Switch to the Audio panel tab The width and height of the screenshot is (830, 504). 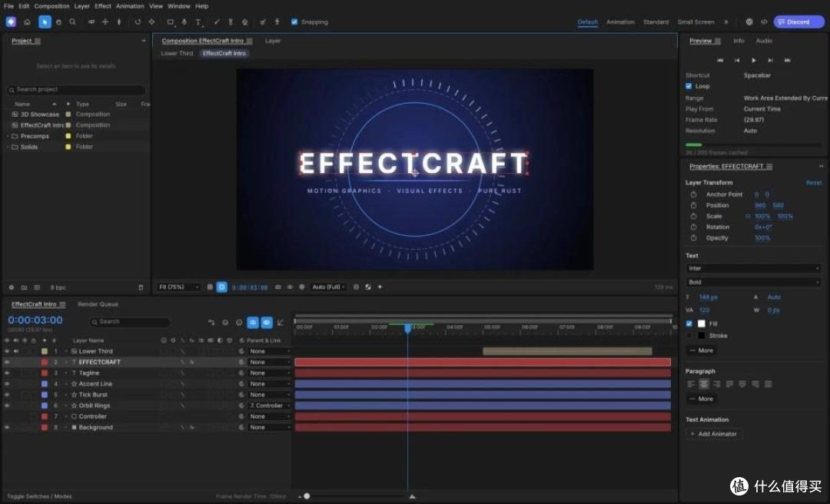pyautogui.click(x=764, y=41)
